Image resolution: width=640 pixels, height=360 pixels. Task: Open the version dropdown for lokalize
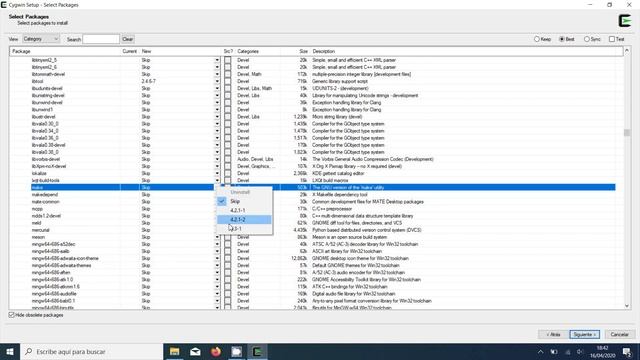[x=217, y=173]
